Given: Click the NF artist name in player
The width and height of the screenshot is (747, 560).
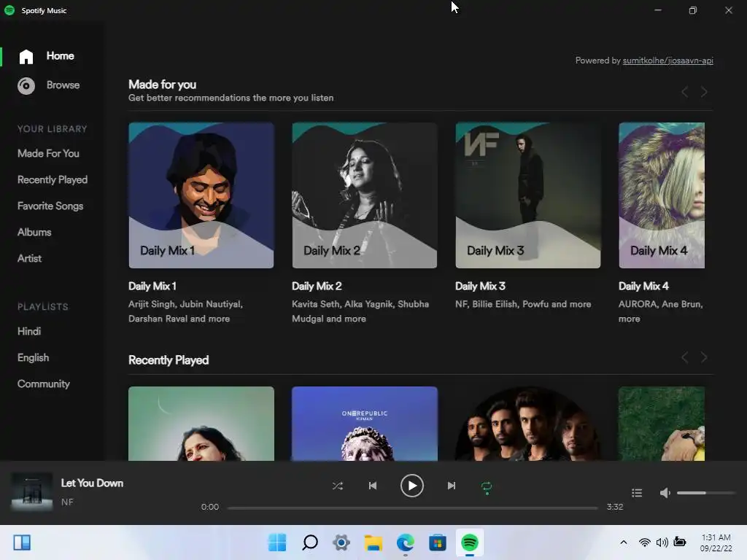Looking at the screenshot, I should pyautogui.click(x=67, y=502).
